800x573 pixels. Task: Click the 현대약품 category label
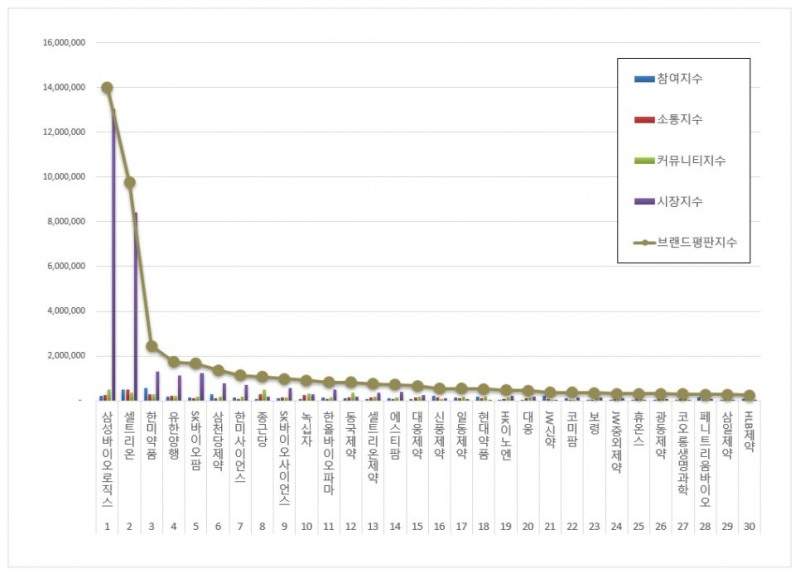pos(484,435)
